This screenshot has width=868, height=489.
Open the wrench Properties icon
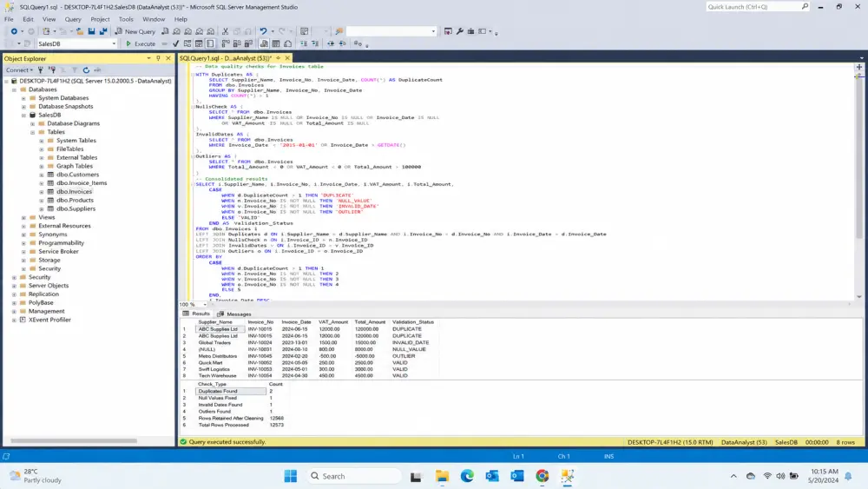pos(459,31)
